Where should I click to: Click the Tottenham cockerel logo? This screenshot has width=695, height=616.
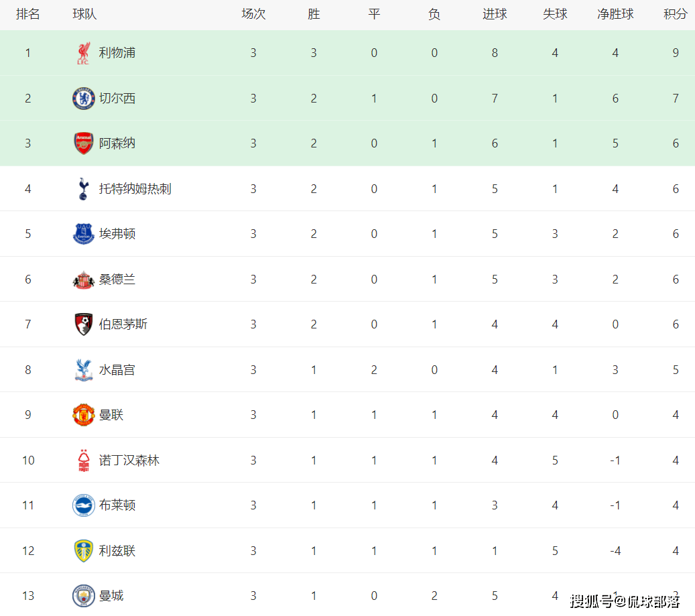click(83, 189)
